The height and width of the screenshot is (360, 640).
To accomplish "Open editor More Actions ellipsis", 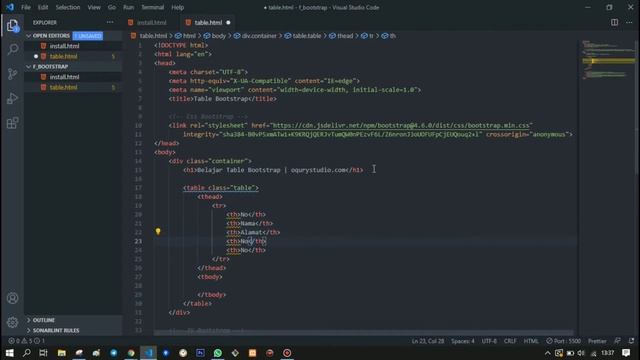I will (x=629, y=22).
